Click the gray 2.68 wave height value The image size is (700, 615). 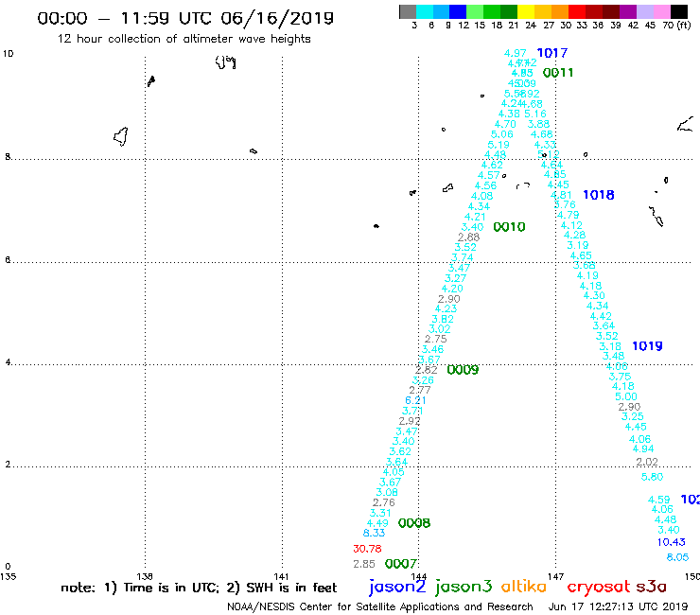click(x=469, y=237)
